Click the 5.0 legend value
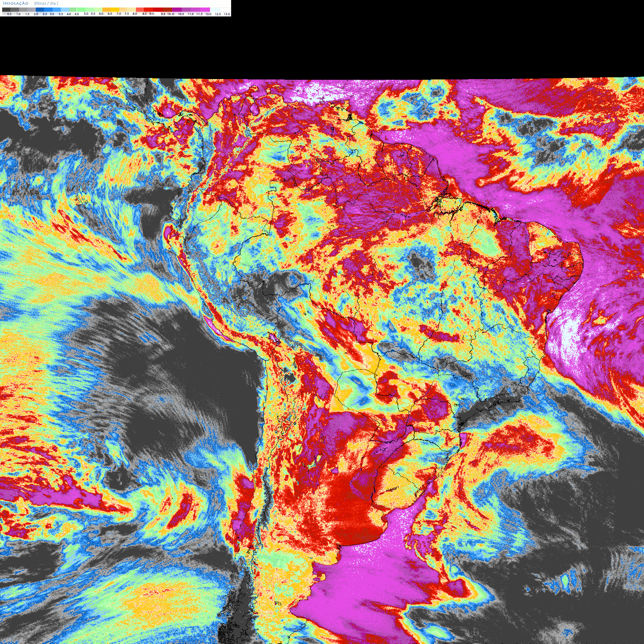This screenshot has height=644, width=644. (86, 14)
